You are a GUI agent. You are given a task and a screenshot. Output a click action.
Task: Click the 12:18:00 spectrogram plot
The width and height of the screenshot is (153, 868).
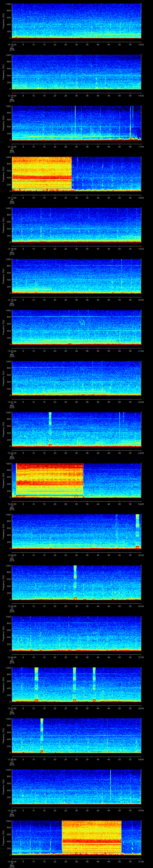[77, 225]
